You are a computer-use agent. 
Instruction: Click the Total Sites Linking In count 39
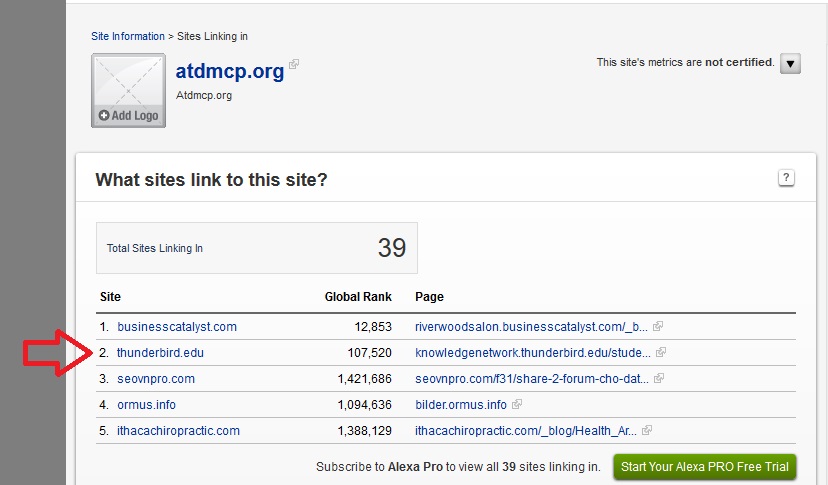coord(392,248)
